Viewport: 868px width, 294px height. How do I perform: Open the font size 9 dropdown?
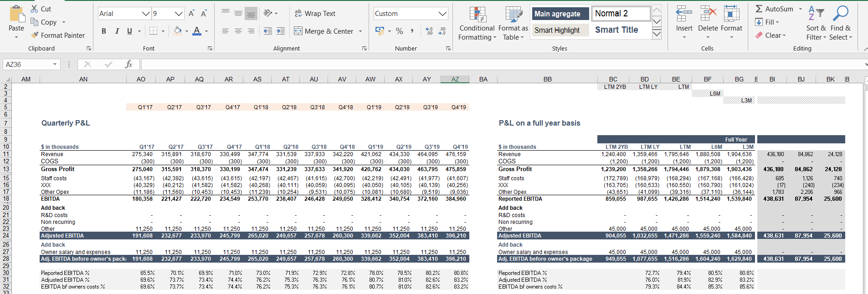point(179,14)
